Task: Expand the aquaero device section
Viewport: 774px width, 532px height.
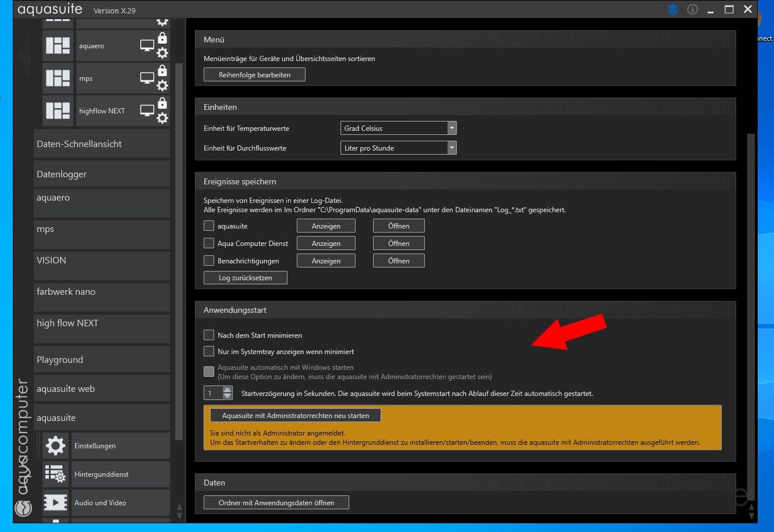Action: point(102,203)
